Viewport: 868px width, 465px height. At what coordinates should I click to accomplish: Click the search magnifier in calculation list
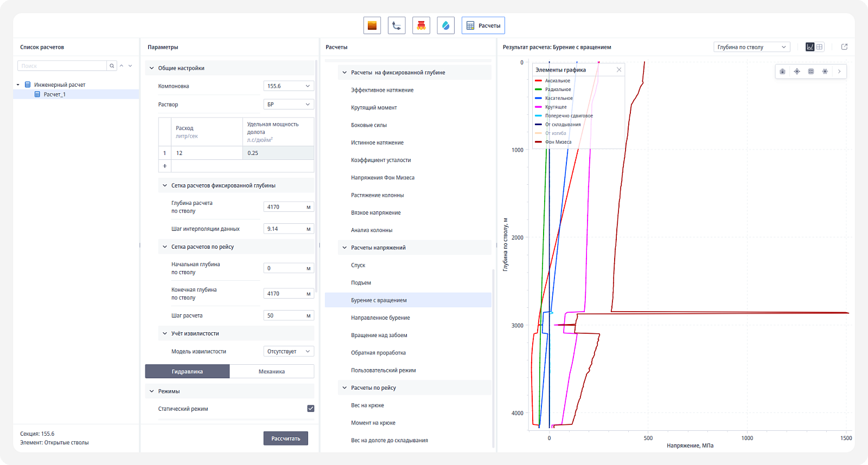[112, 66]
